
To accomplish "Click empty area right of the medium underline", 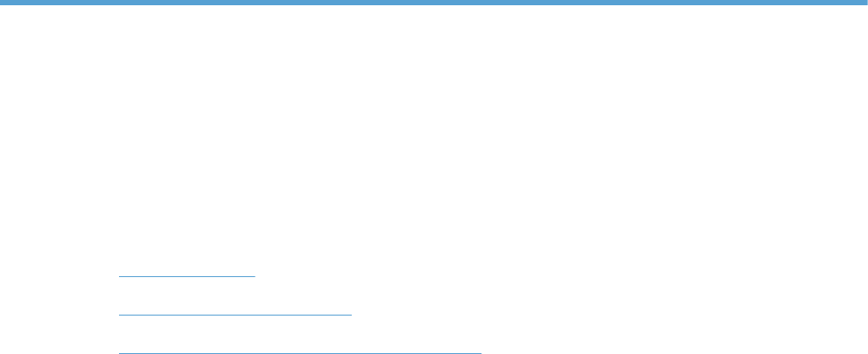I will click(x=609, y=315).
